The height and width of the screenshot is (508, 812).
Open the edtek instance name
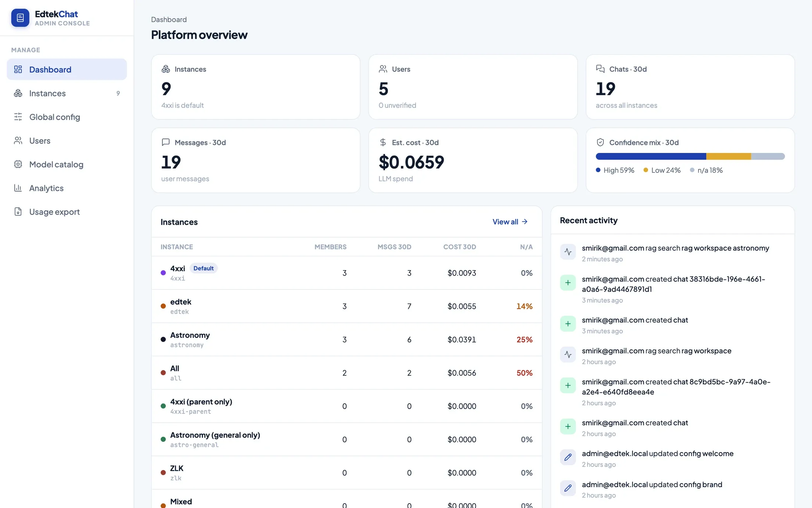pyautogui.click(x=181, y=302)
